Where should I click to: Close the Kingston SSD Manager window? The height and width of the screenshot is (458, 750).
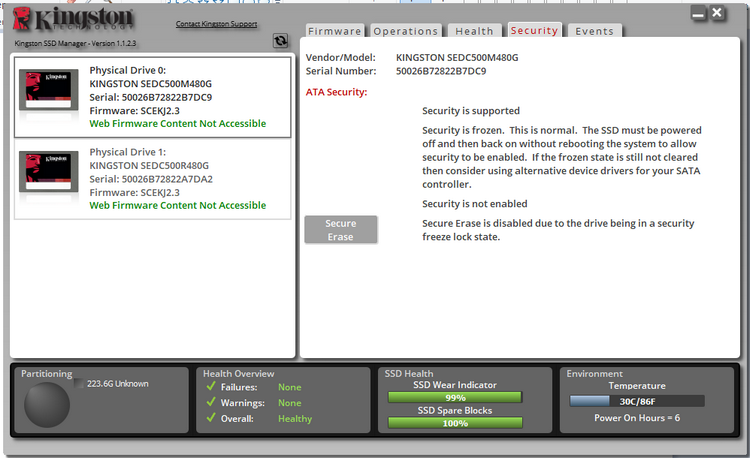[717, 13]
